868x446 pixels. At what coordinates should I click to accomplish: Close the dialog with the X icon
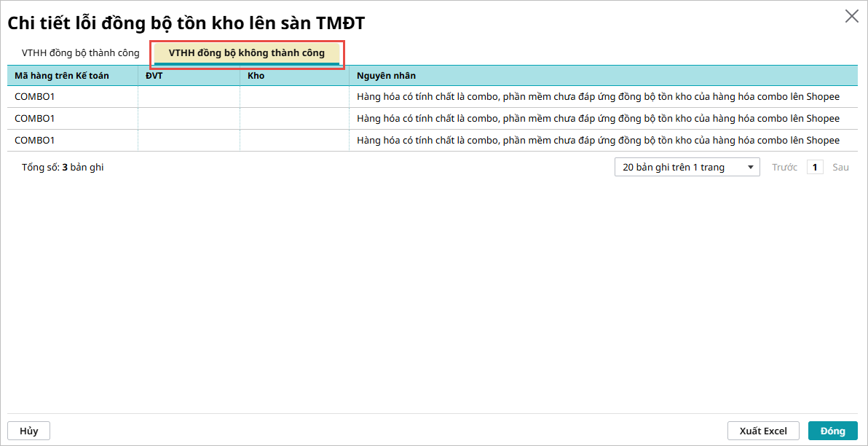click(x=851, y=16)
